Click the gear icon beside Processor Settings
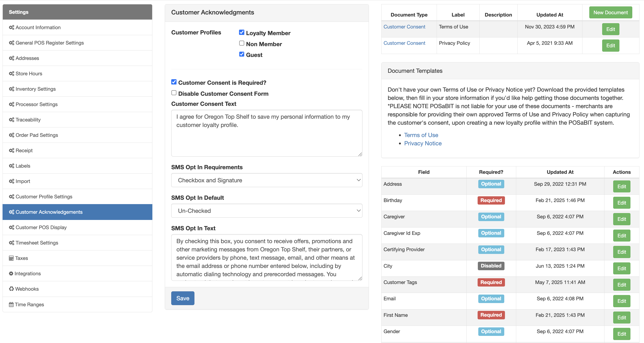 11,104
